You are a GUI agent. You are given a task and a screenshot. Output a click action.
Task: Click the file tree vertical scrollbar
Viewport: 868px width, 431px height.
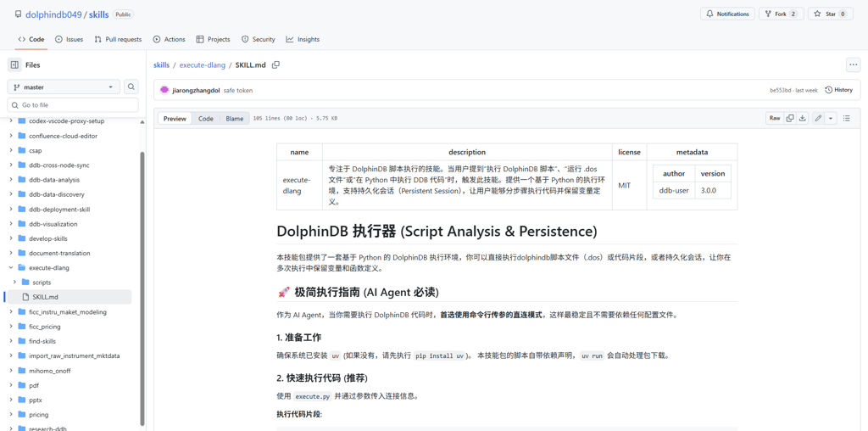142,288
